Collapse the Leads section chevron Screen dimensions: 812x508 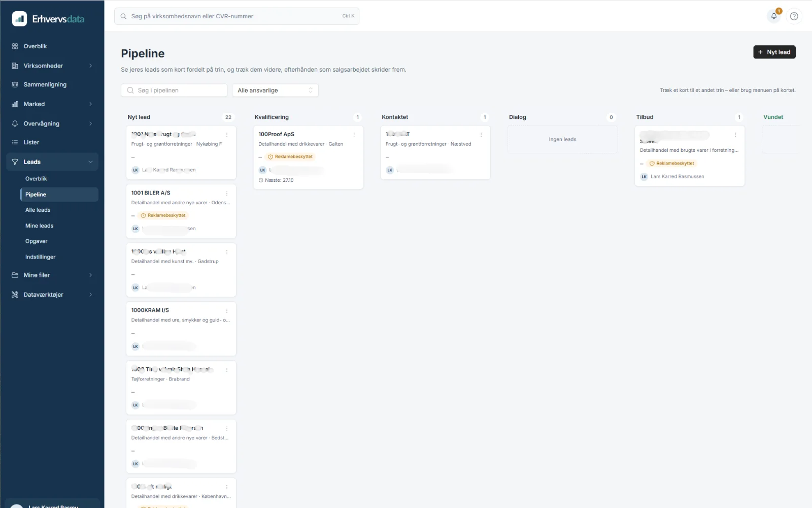pos(91,162)
